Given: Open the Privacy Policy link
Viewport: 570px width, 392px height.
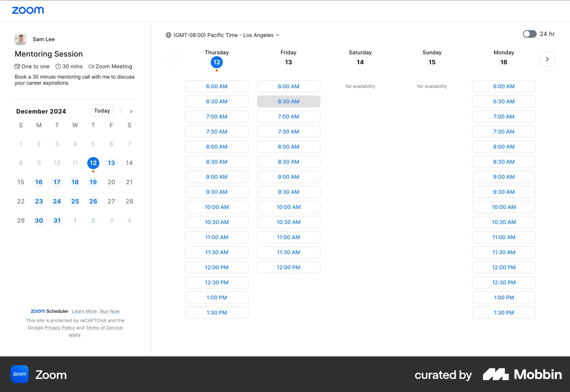Looking at the screenshot, I should [x=59, y=328].
